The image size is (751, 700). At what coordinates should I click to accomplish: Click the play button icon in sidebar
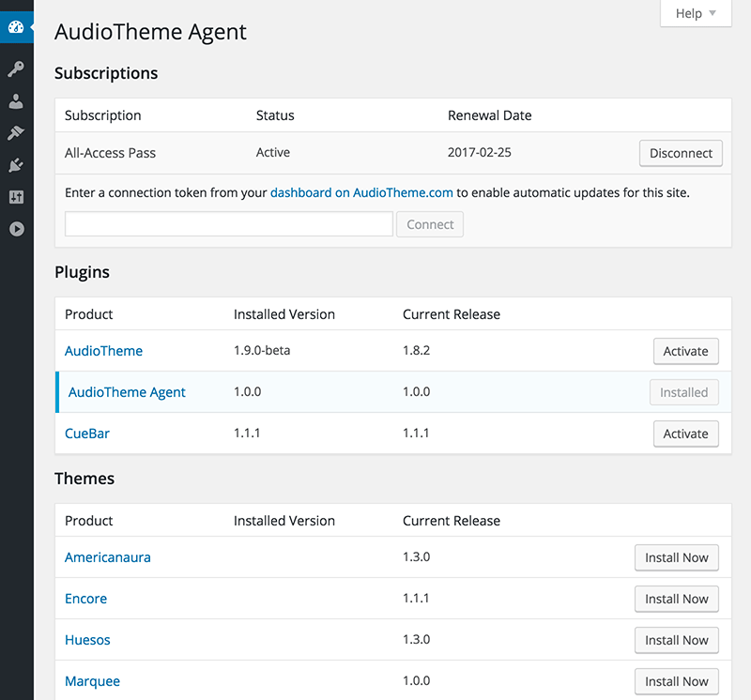(16, 229)
